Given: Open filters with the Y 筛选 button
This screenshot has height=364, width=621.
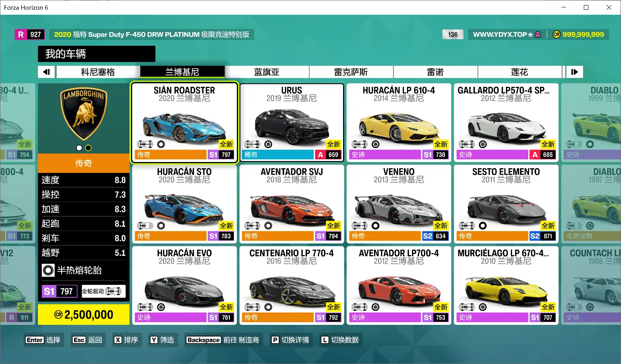Looking at the screenshot, I should point(162,340).
